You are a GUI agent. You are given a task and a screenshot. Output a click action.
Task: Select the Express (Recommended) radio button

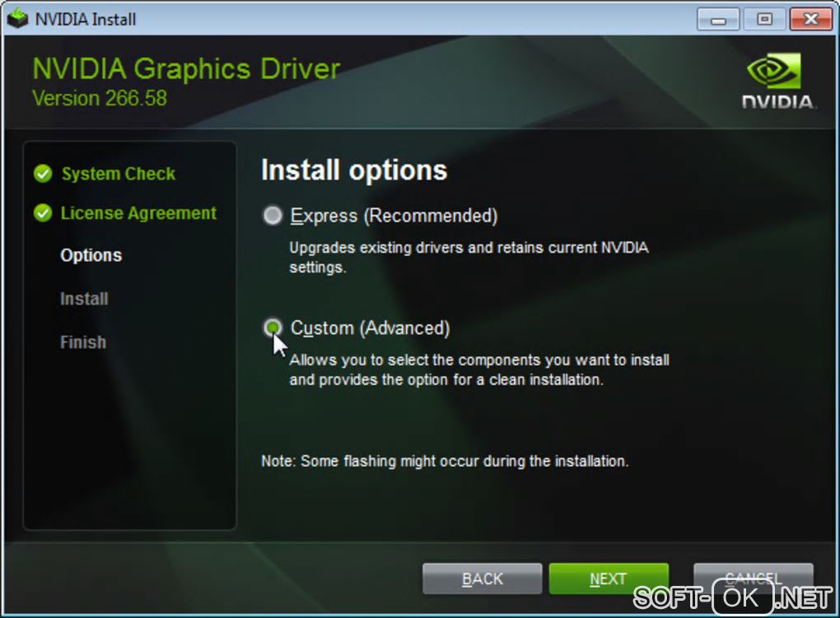272,216
